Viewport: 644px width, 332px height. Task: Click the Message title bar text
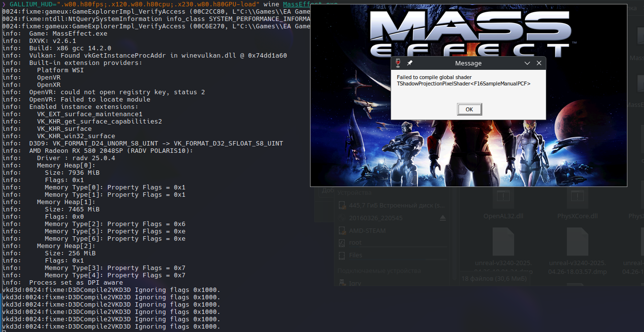468,63
